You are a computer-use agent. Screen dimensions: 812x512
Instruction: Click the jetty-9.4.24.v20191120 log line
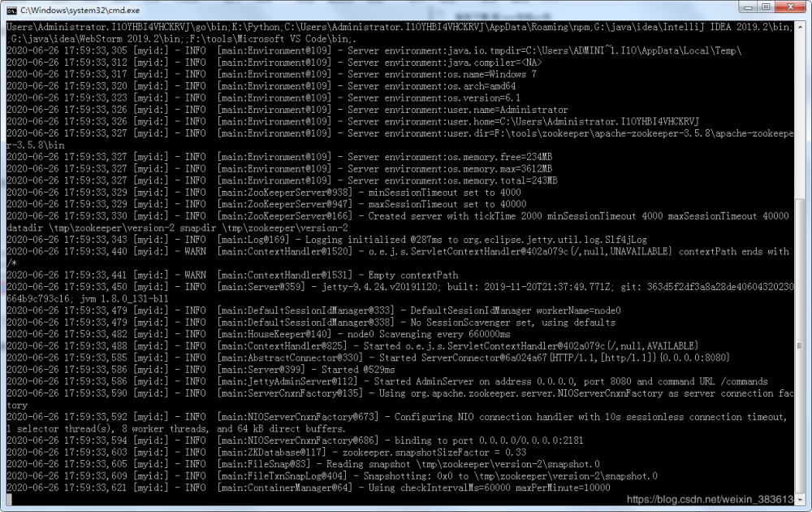[x=400, y=287]
